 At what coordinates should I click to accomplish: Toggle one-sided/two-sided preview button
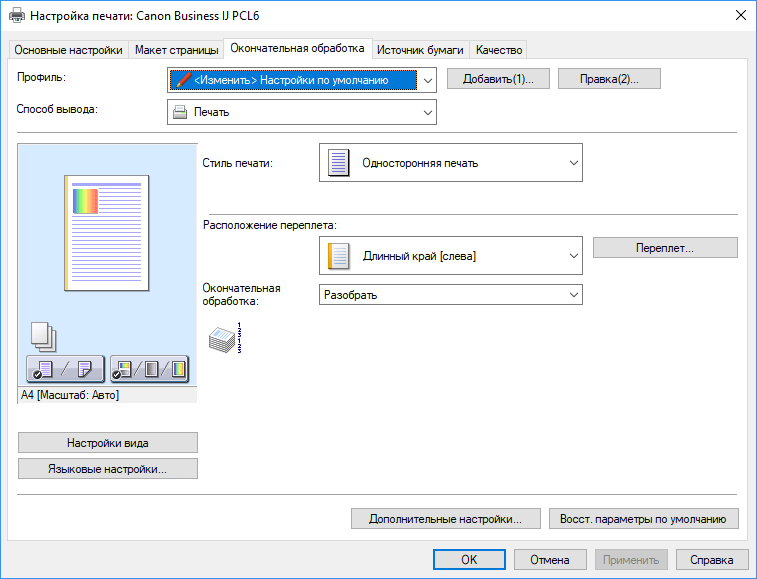pos(65,369)
